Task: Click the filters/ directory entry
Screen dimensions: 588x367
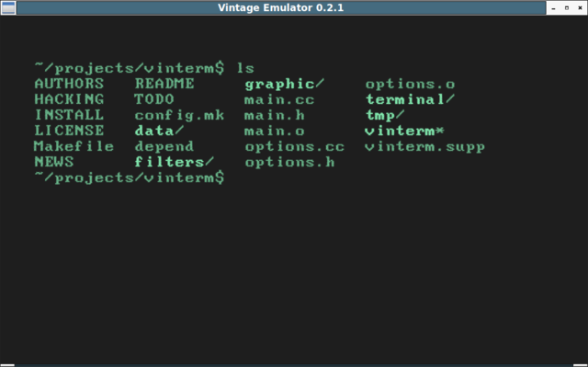Action: click(175, 162)
